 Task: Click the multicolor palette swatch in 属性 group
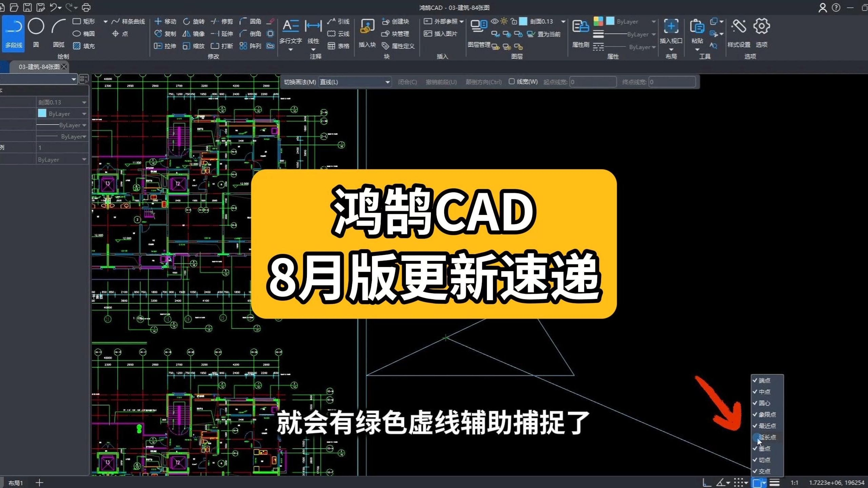coord(598,21)
